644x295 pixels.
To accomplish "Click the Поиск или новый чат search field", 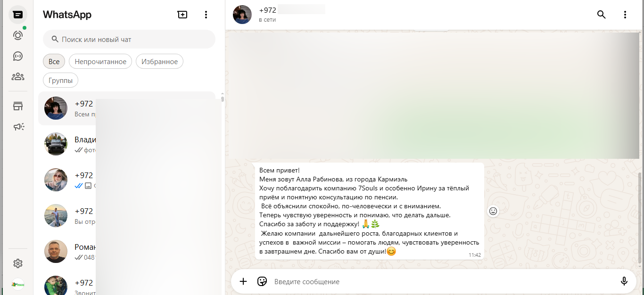I will click(129, 40).
